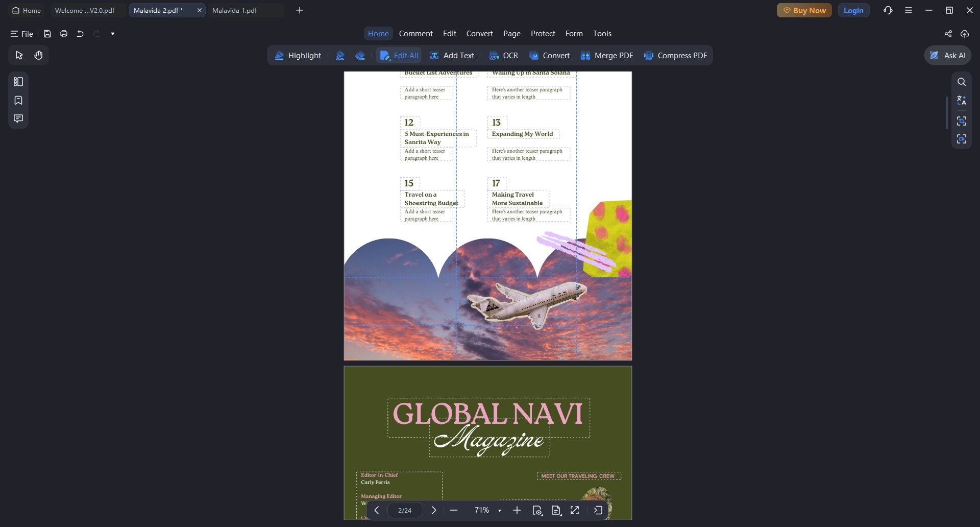Click the airplane image on page
Image resolution: width=980 pixels, height=527 pixels.
(527, 305)
